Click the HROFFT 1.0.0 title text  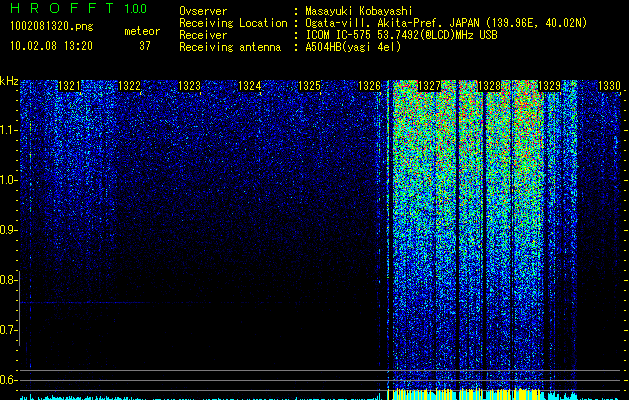79,8
